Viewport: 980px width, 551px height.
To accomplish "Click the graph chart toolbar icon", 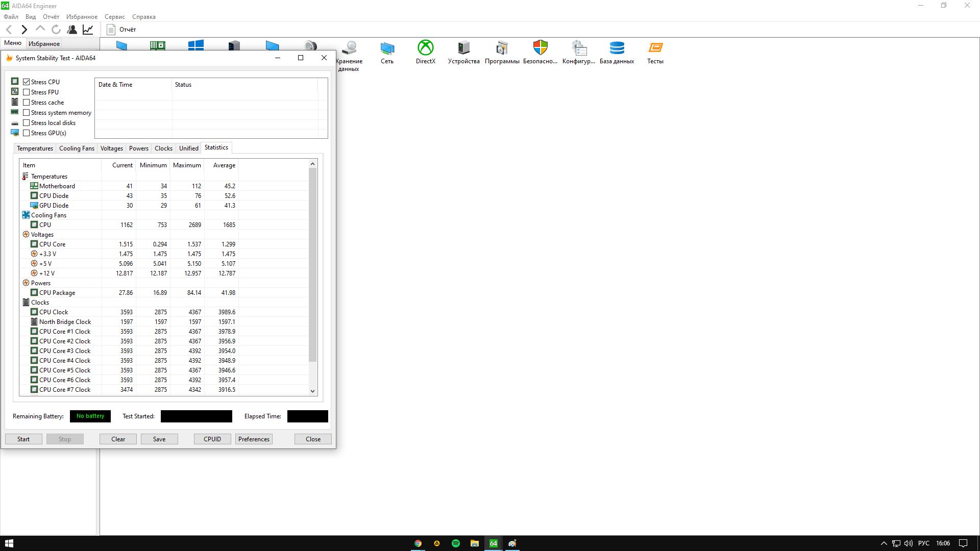I will pos(88,30).
